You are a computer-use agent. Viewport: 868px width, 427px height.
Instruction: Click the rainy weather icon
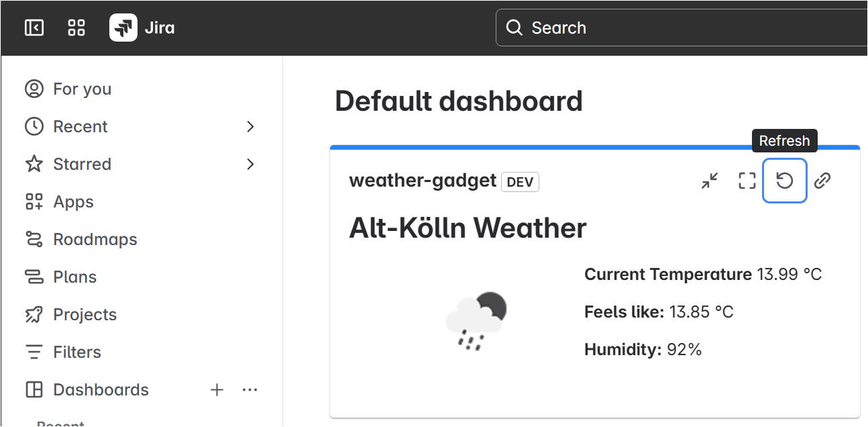click(476, 320)
